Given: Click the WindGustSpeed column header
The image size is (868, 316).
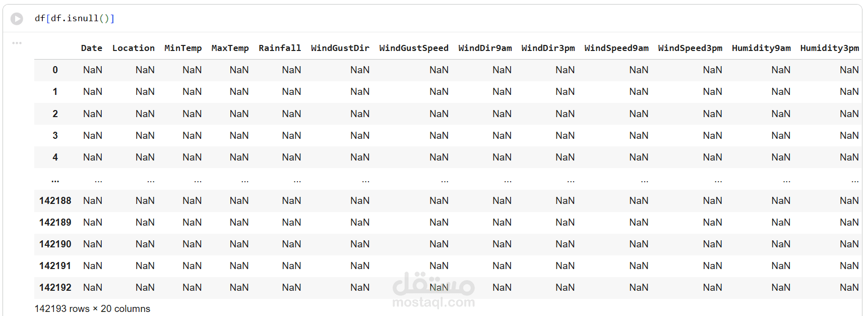Looking at the screenshot, I should click(x=413, y=48).
